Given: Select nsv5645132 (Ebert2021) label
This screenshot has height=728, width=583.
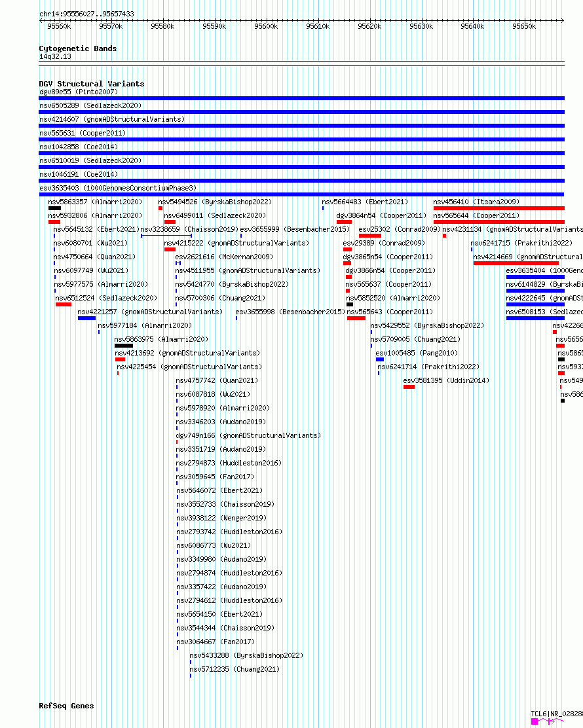Looking at the screenshot, I should click(96, 229).
